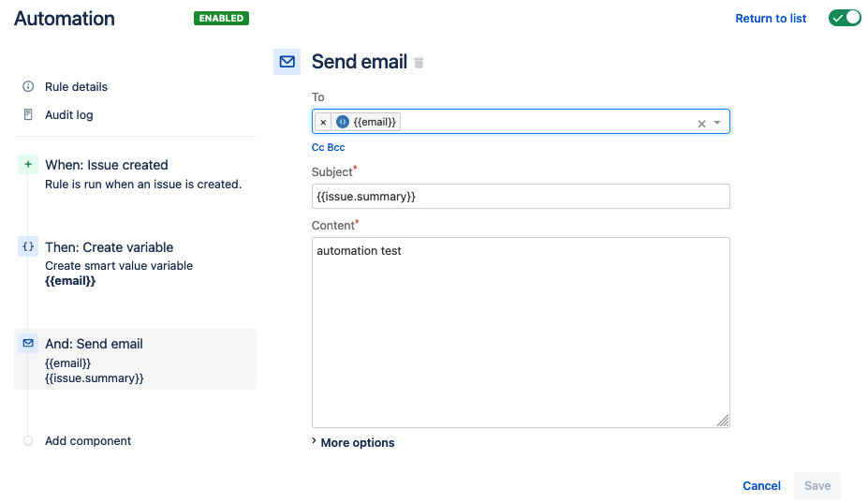Click the ENABLED status badge
The height and width of the screenshot is (503, 868).
pos(221,19)
